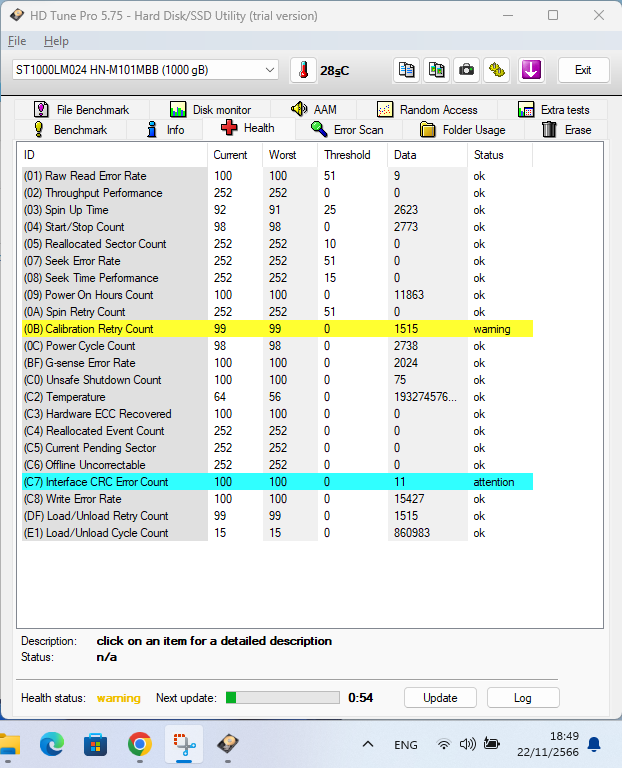Switch to the Erase tab
The width and height of the screenshot is (622, 768).
(567, 130)
